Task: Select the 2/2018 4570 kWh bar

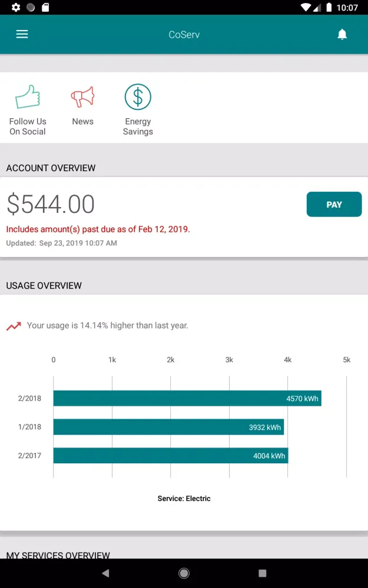Action: (187, 398)
